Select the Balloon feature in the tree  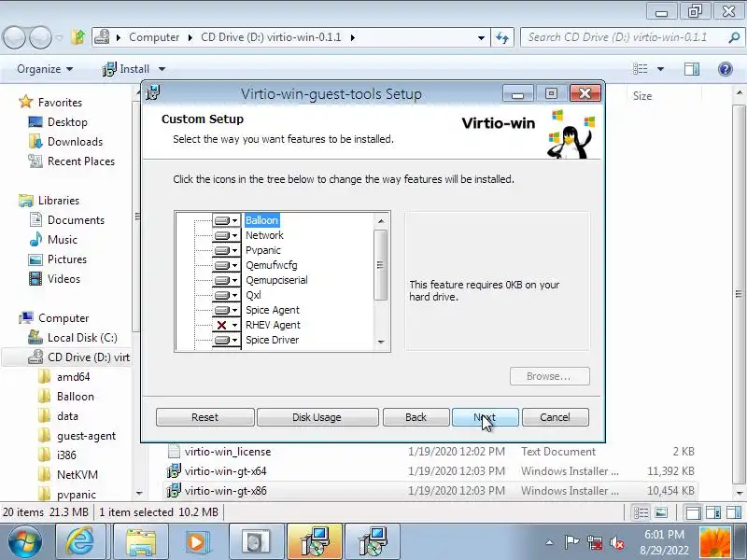point(261,220)
